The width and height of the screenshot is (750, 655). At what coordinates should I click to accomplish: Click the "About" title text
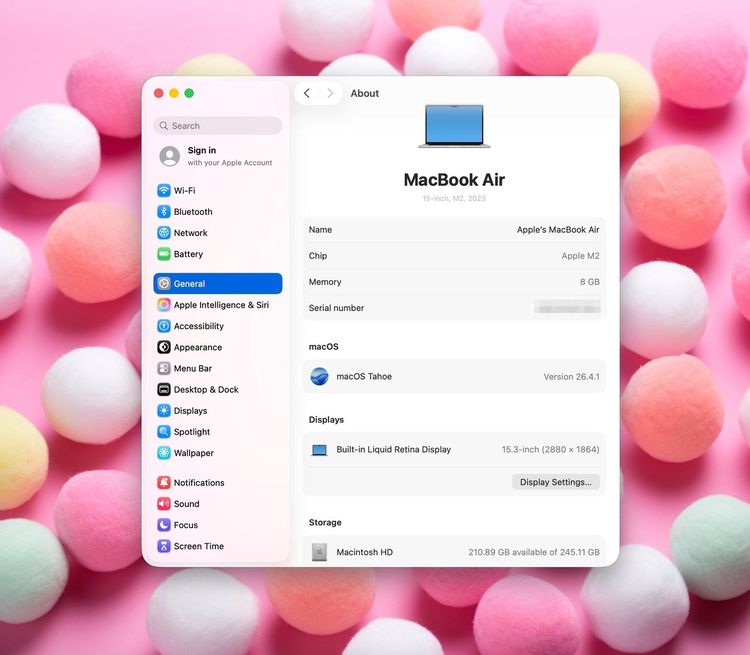[x=364, y=93]
